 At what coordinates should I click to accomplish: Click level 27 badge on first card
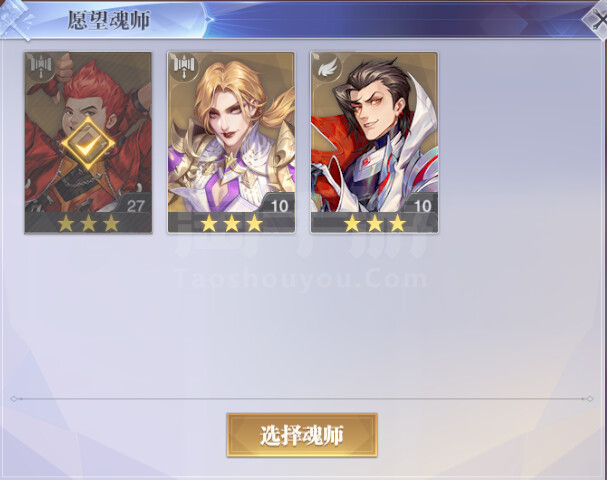click(x=135, y=206)
